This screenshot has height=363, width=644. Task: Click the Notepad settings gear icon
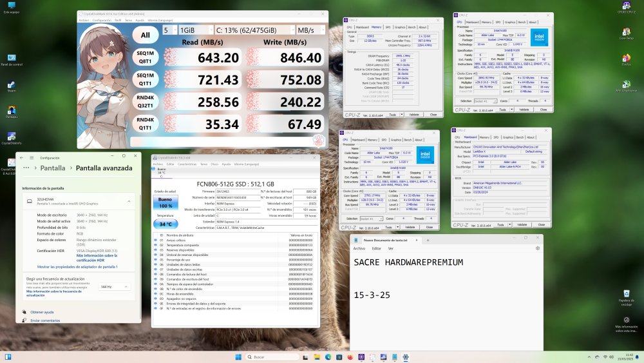pyautogui.click(x=538, y=248)
